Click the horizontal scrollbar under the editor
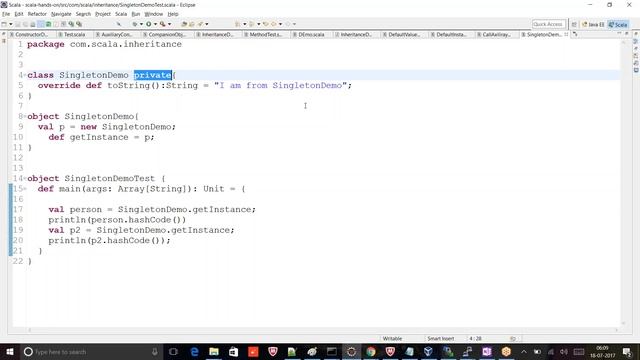The image size is (640, 360). tap(322, 330)
